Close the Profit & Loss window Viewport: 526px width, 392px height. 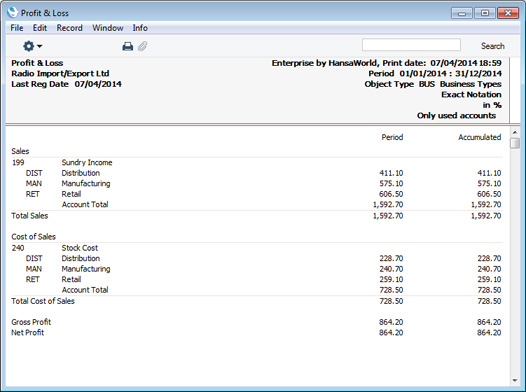508,13
